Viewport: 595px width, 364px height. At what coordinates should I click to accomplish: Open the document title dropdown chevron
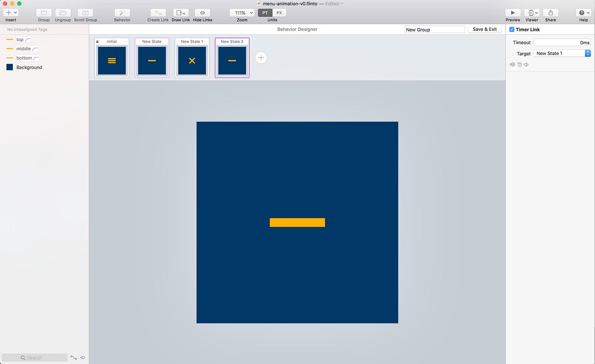pyautogui.click(x=342, y=4)
